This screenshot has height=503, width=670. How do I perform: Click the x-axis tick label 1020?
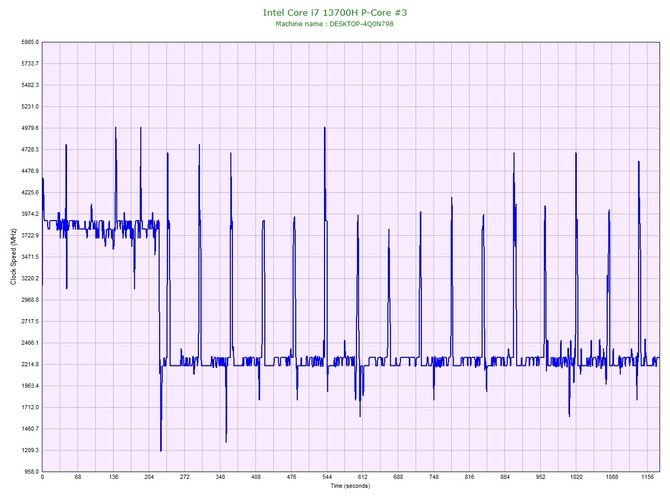click(x=576, y=477)
